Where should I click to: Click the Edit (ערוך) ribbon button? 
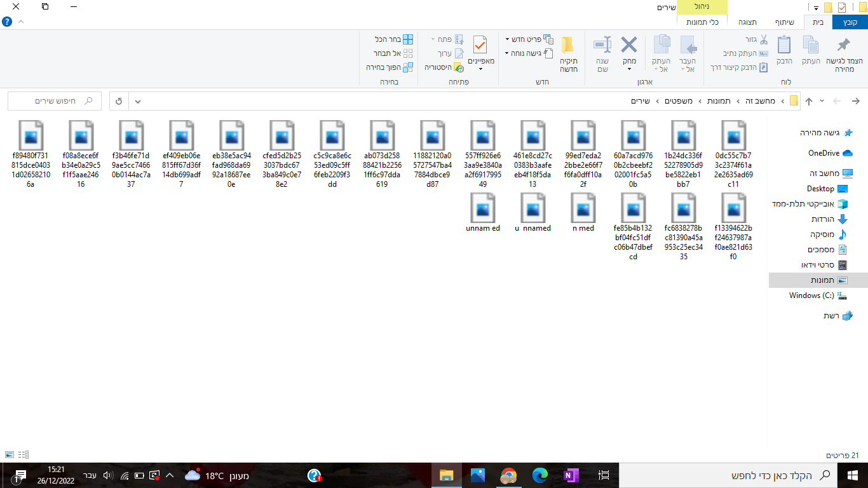(x=451, y=53)
